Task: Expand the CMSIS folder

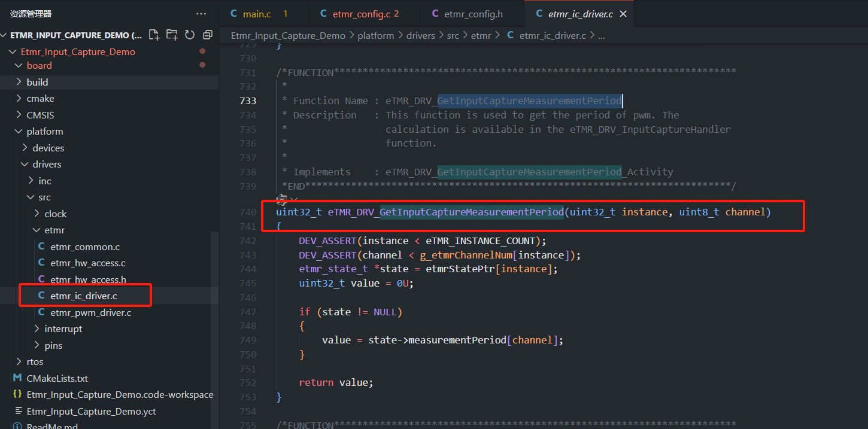Action: tap(19, 115)
